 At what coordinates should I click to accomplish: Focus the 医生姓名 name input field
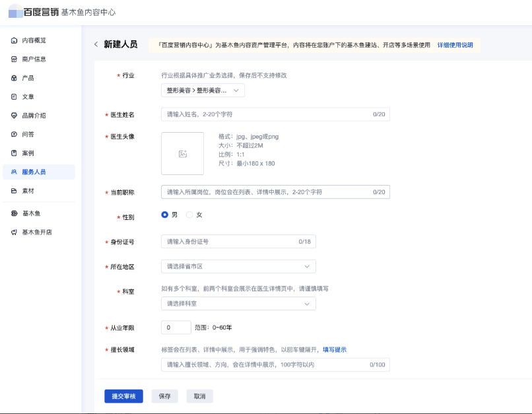[267, 114]
